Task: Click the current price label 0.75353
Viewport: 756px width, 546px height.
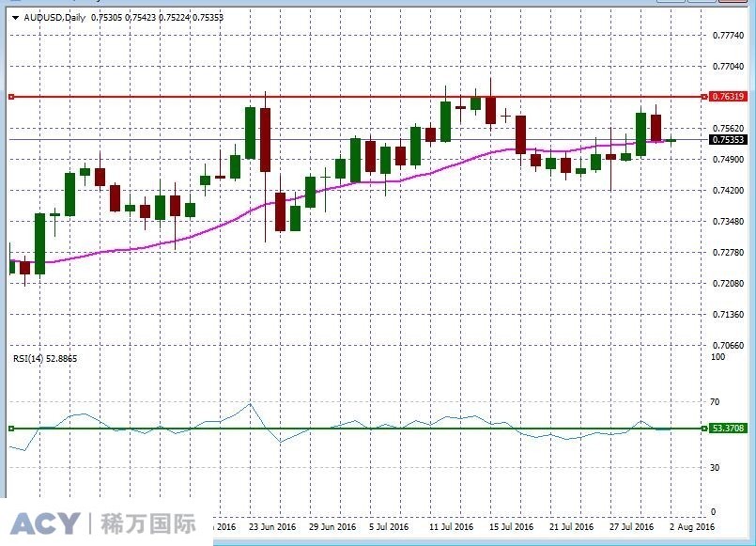Action: [x=728, y=139]
